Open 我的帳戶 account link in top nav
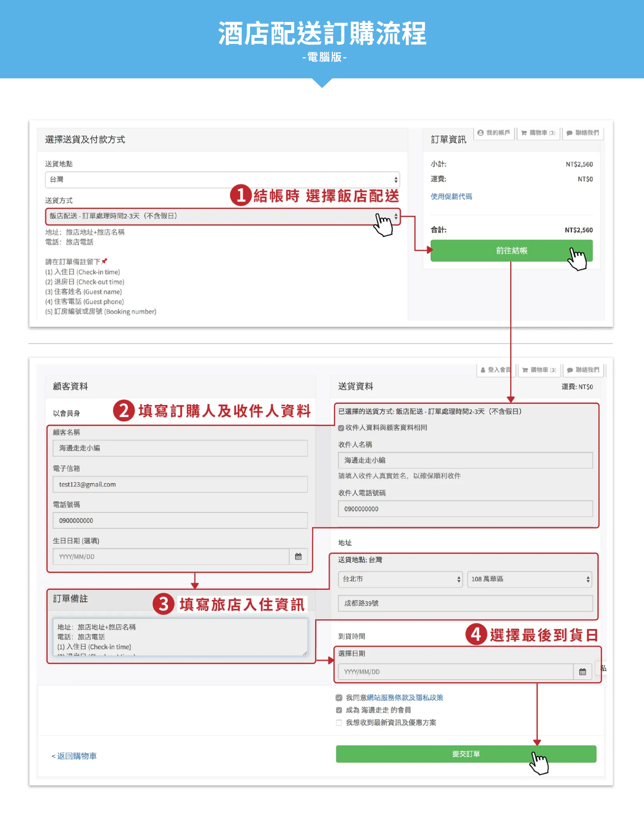The height and width of the screenshot is (816, 644). [x=494, y=133]
